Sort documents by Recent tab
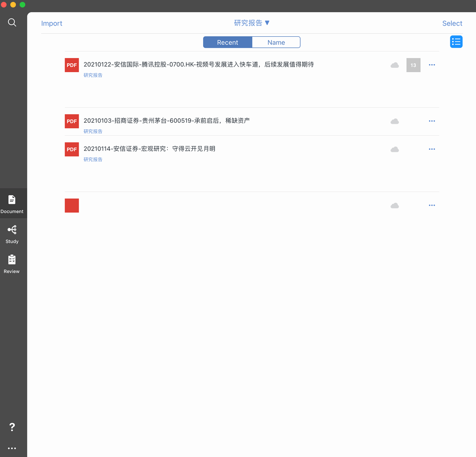 (227, 42)
